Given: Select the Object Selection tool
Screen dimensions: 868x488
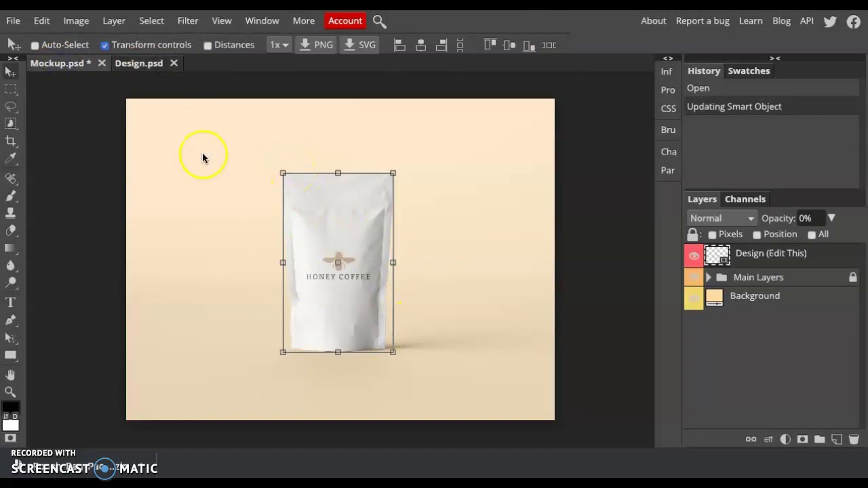Looking at the screenshot, I should pyautogui.click(x=10, y=124).
